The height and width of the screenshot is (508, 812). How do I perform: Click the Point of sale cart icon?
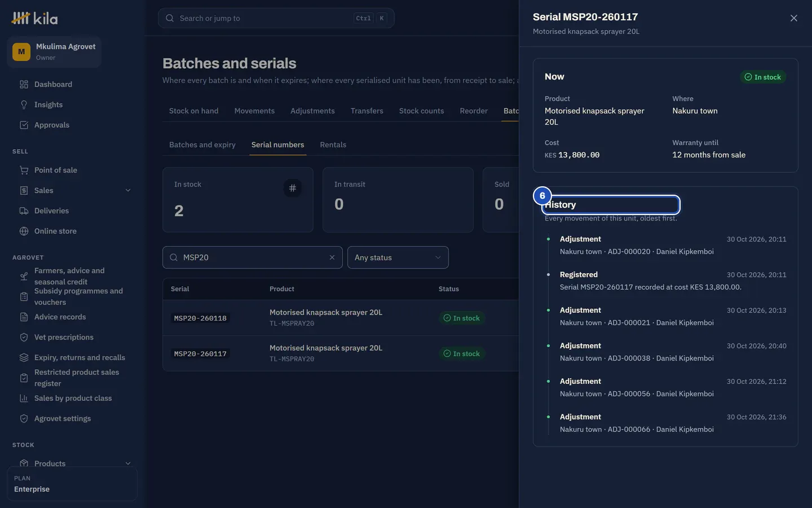[x=24, y=170]
